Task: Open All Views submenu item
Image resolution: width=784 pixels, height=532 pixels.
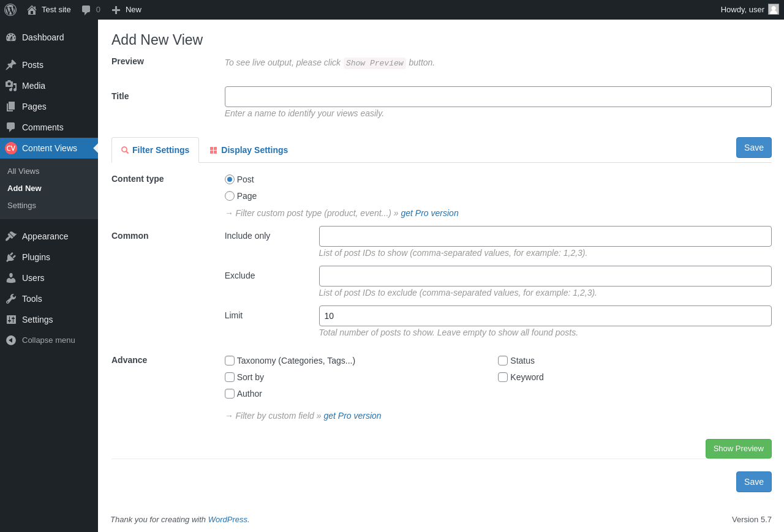Action: [x=23, y=171]
